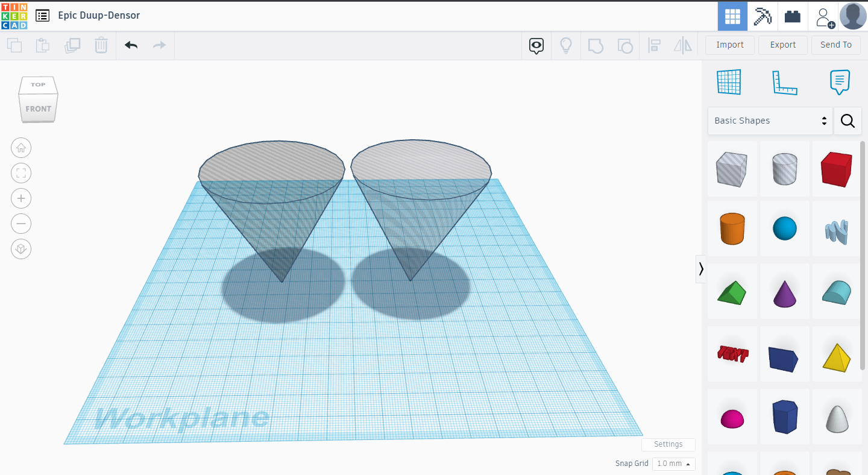
Task: Click the Ungroup shapes icon
Action: click(625, 46)
